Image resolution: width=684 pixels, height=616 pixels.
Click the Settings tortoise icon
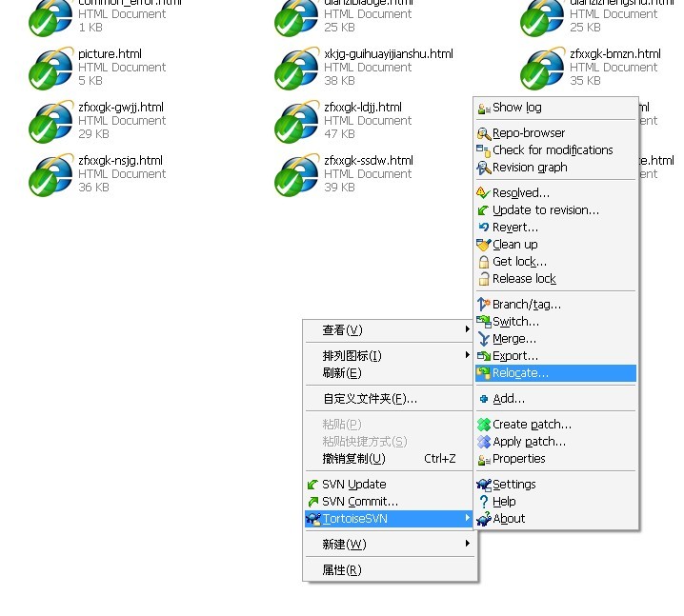(x=484, y=485)
